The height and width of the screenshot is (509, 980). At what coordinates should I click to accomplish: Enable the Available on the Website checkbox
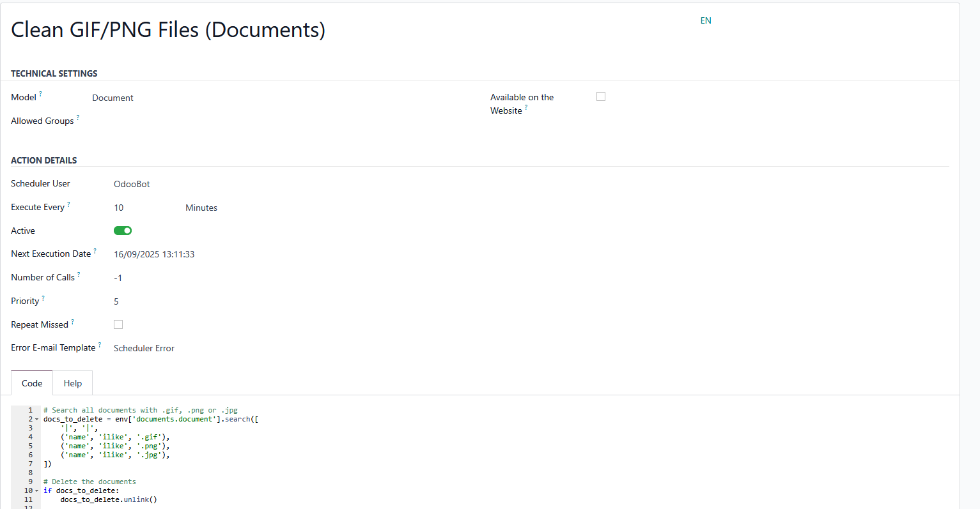coord(601,96)
